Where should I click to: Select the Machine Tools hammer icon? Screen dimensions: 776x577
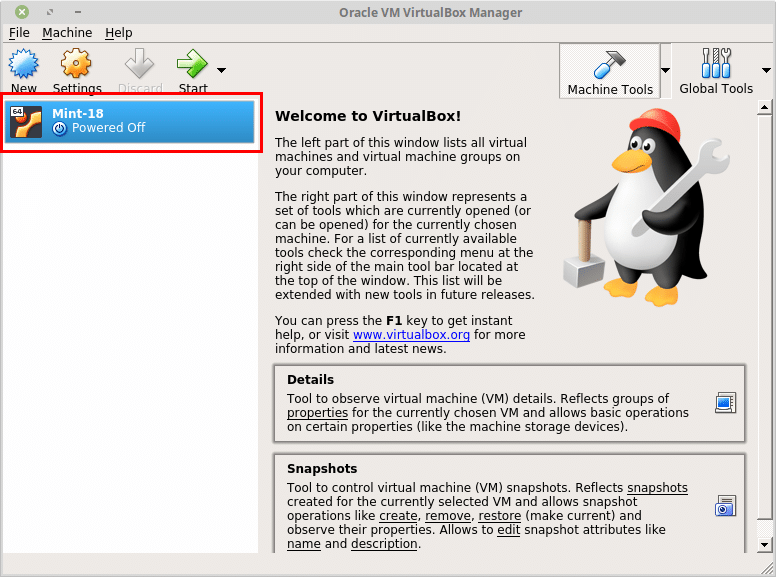coord(609,65)
